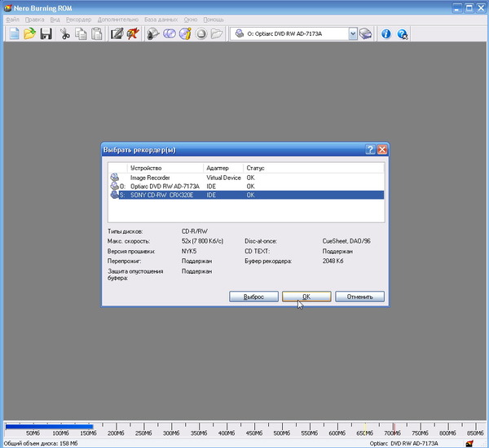Image resolution: width=489 pixels, height=448 pixels.
Task: Click the Адаптер column header
Action: [223, 168]
